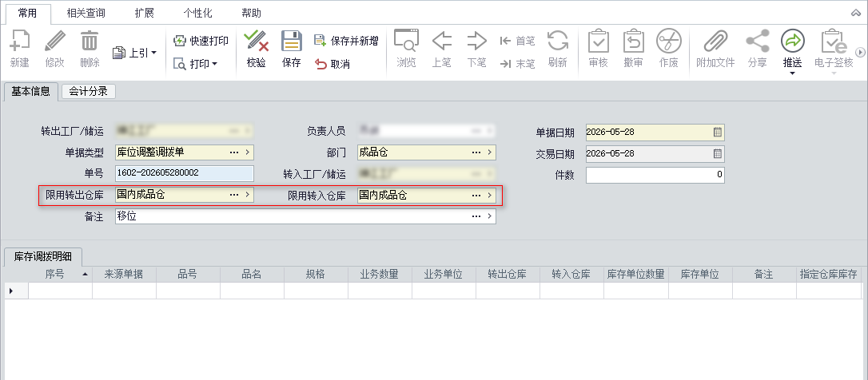Click the 单号 input field
This screenshot has height=380, width=868.
tap(185, 173)
